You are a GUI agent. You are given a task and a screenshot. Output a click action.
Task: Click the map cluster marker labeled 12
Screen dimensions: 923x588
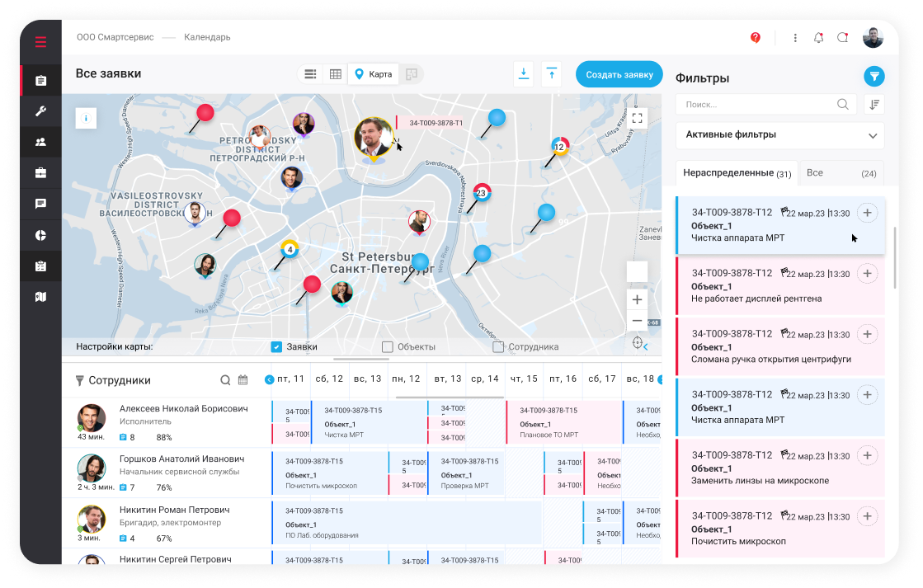pos(560,147)
